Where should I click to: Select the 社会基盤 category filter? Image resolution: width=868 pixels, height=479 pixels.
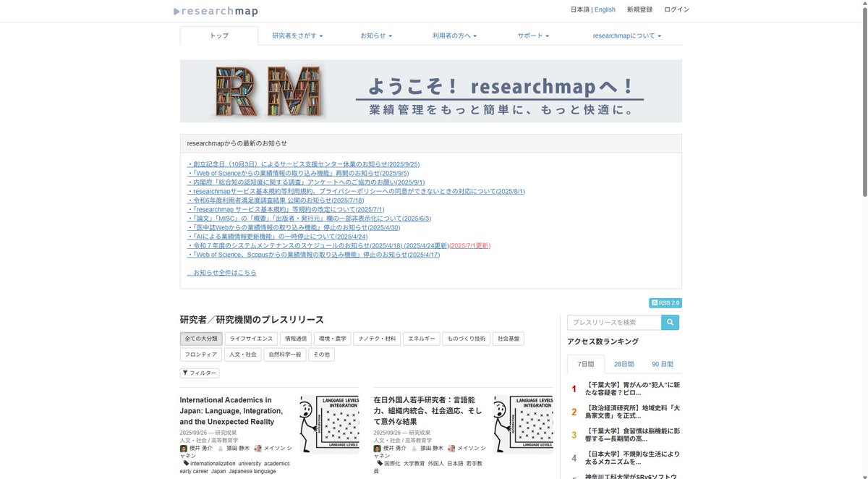click(x=509, y=338)
